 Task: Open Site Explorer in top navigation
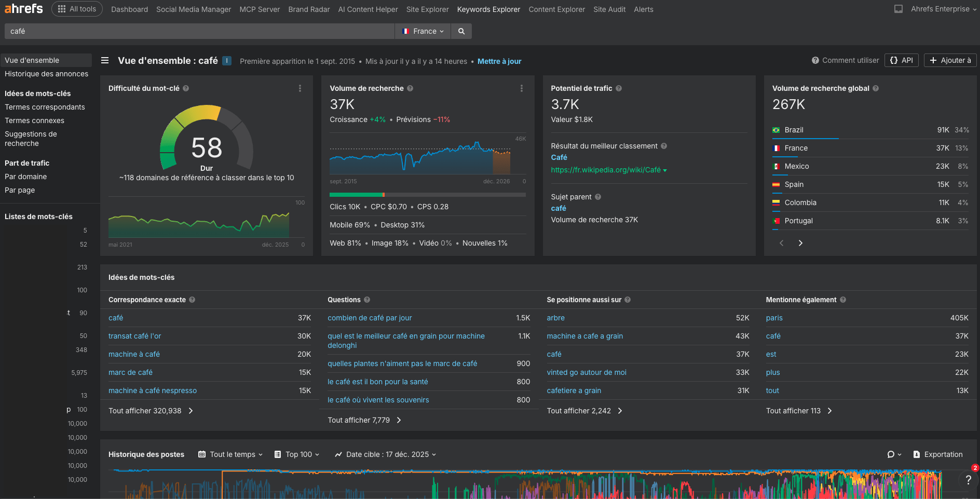[x=427, y=9]
